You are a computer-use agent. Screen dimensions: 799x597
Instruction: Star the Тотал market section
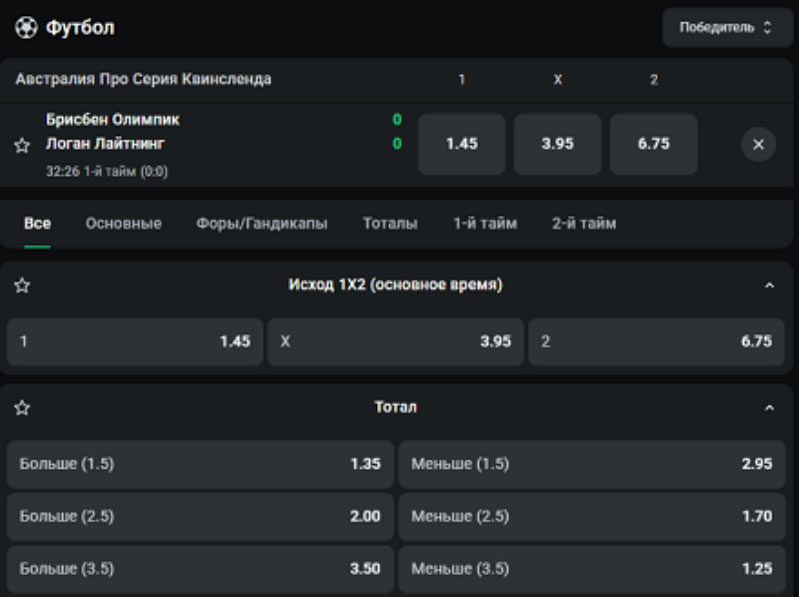coord(22,408)
